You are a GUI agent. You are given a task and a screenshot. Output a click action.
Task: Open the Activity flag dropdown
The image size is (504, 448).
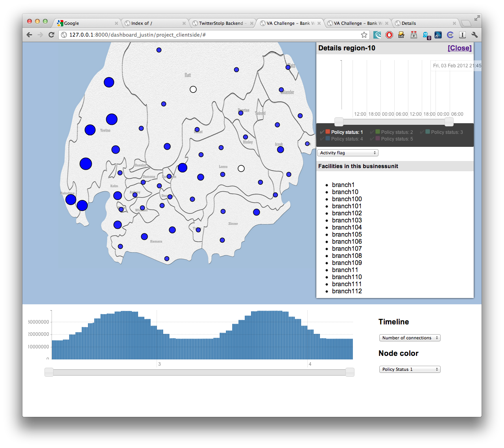pyautogui.click(x=347, y=153)
